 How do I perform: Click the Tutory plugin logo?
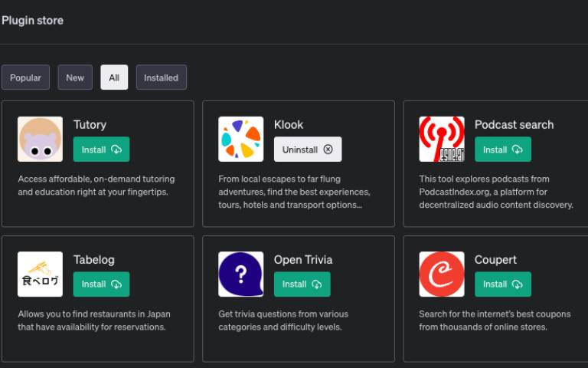pyautogui.click(x=40, y=139)
